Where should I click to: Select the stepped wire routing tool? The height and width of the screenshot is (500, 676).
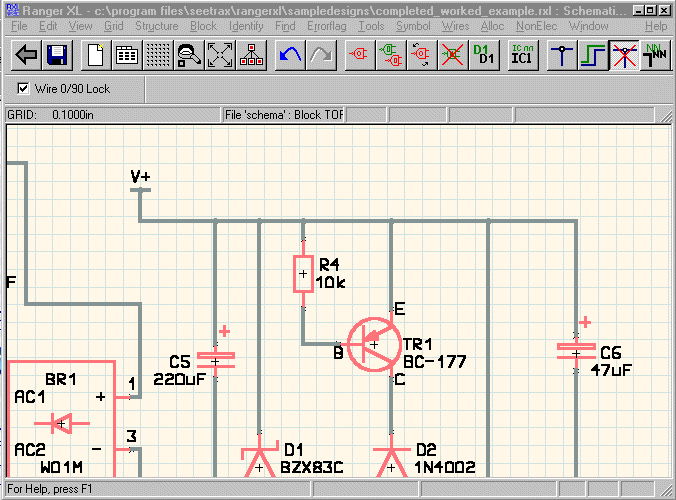point(593,55)
